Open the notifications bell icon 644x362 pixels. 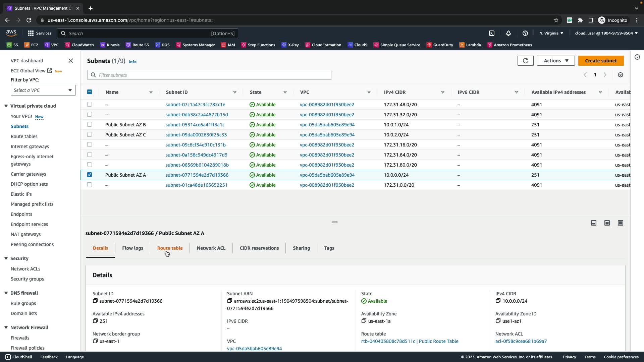pos(508,33)
